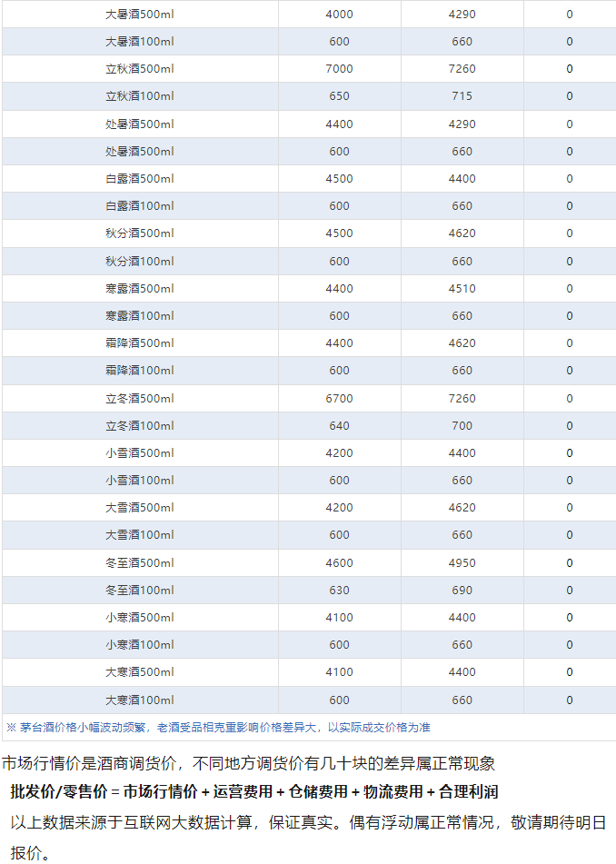
Task: Click the 0 change cell for 立秋酒500ml
Action: point(570,69)
